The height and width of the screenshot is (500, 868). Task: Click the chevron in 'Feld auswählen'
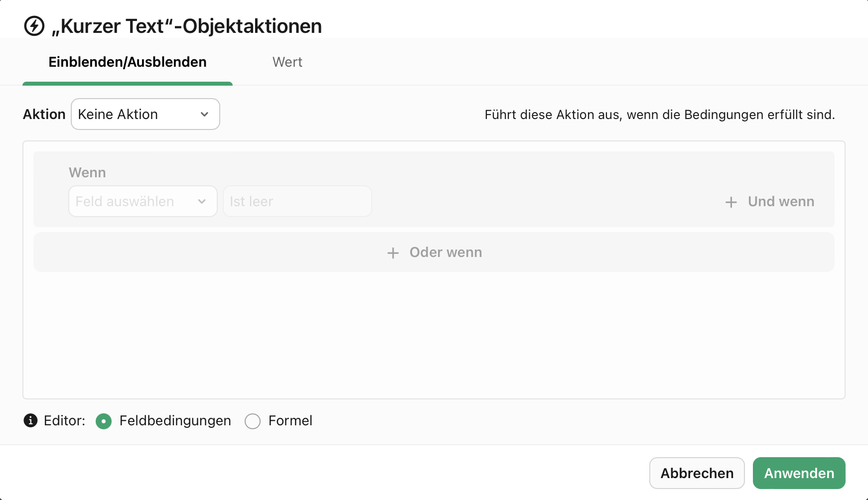click(x=202, y=201)
